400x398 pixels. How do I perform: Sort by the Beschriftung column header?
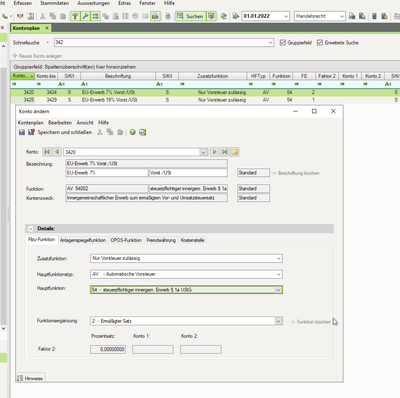click(x=118, y=76)
